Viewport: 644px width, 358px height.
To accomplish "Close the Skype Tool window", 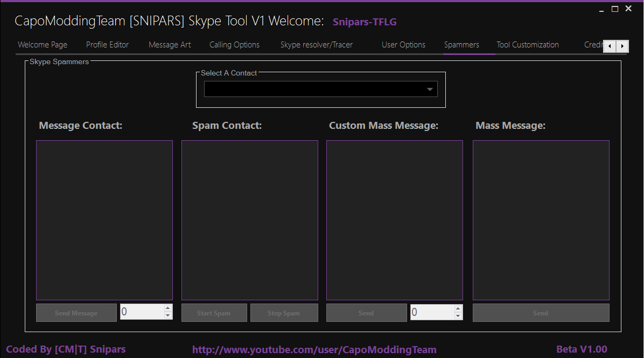I will tap(628, 9).
